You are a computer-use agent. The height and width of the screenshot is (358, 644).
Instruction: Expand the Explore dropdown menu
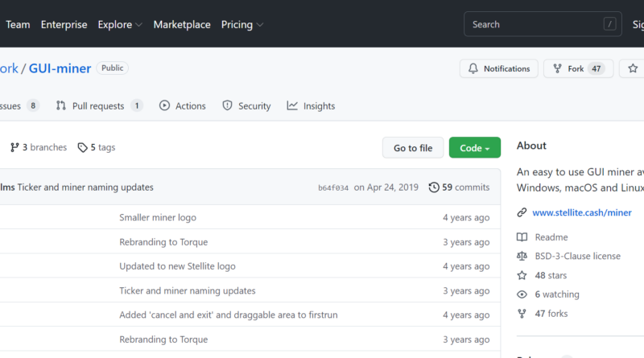[x=120, y=25]
